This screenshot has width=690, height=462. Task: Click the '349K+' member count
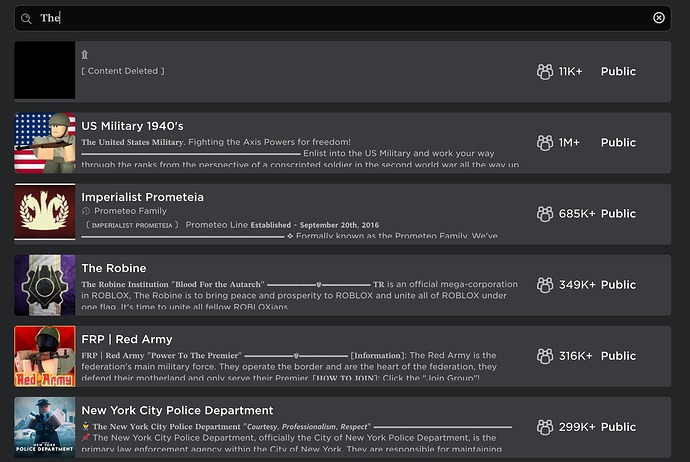coord(577,285)
